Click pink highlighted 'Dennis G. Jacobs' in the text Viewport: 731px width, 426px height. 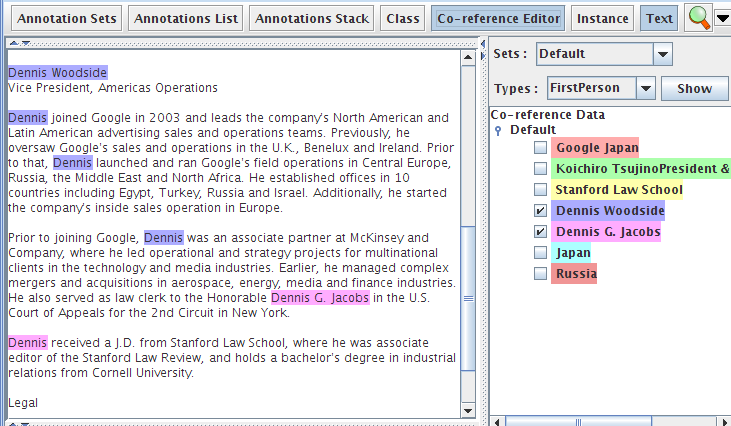point(320,297)
